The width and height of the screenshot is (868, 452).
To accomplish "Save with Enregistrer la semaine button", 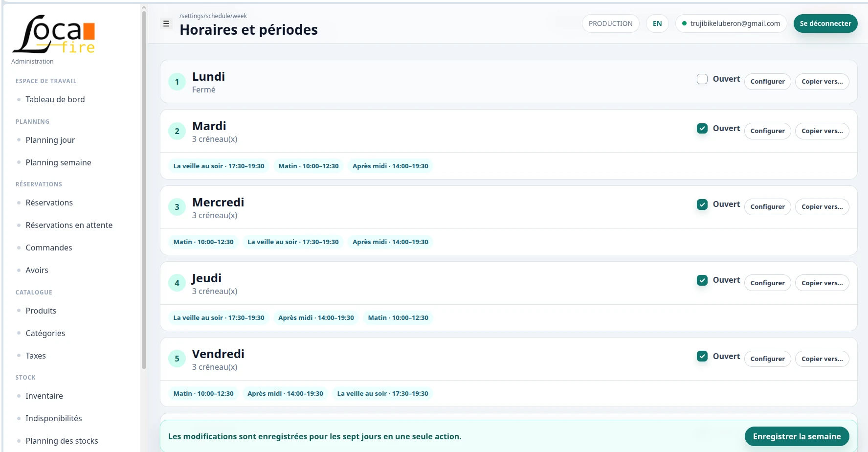I will click(x=797, y=436).
